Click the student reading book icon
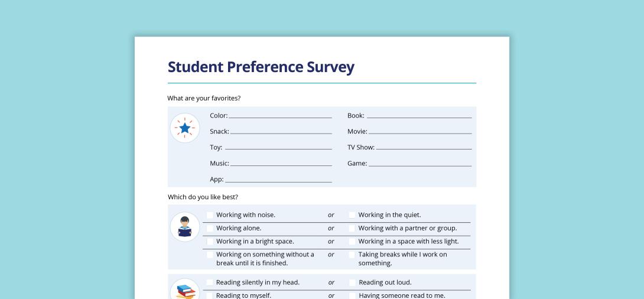The width and height of the screenshot is (644, 299). tap(185, 227)
